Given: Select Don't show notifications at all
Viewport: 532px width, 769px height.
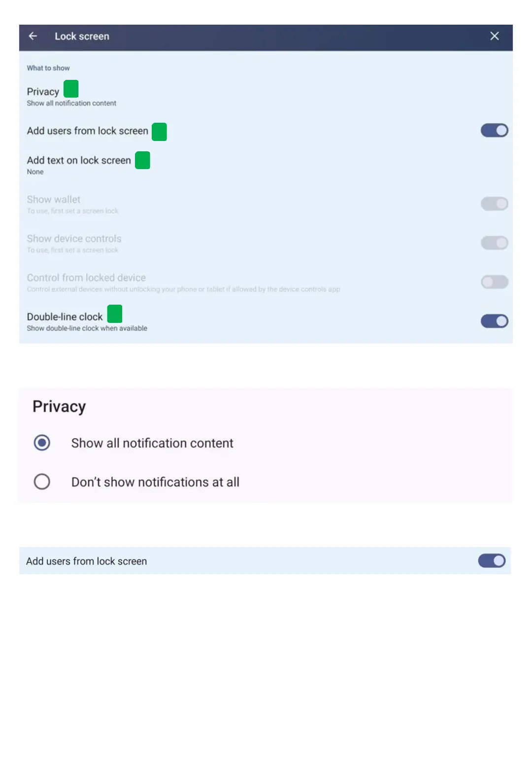Looking at the screenshot, I should tap(42, 482).
